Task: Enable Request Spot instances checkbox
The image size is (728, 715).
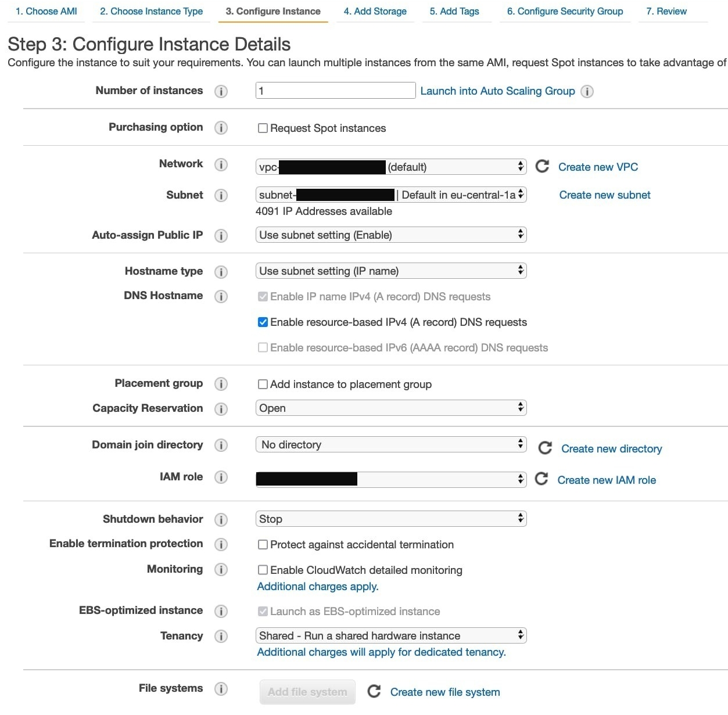Action: click(x=263, y=128)
